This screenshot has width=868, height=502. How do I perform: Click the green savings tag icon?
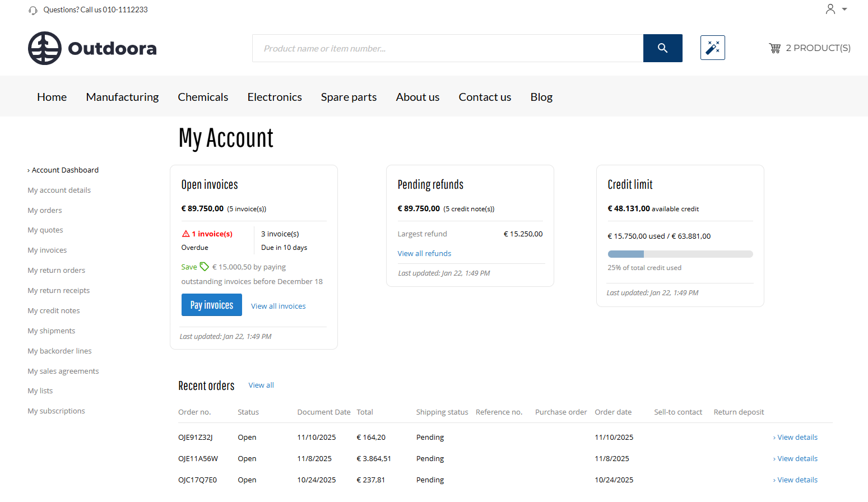pyautogui.click(x=205, y=267)
